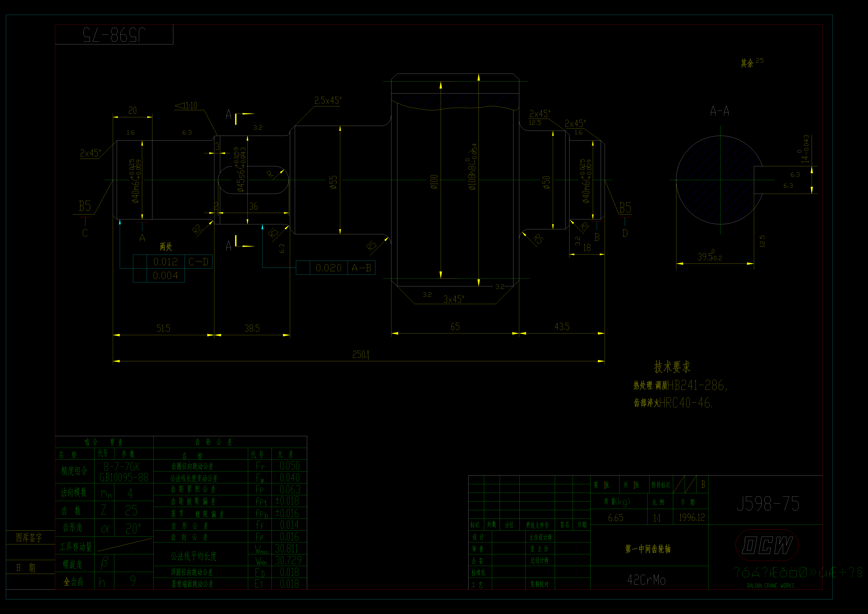Click the 主任设计师 label

pos(541,537)
